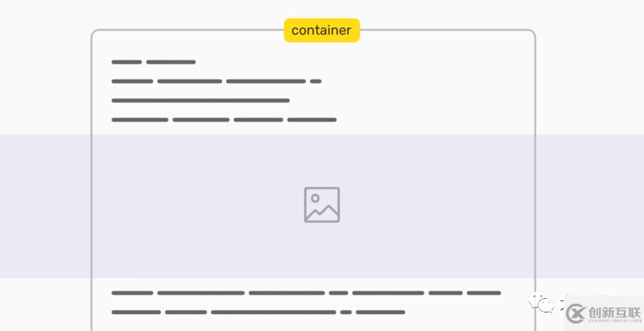Open the WeChat speech bubble icon
644x331 pixels.
pyautogui.click(x=541, y=303)
